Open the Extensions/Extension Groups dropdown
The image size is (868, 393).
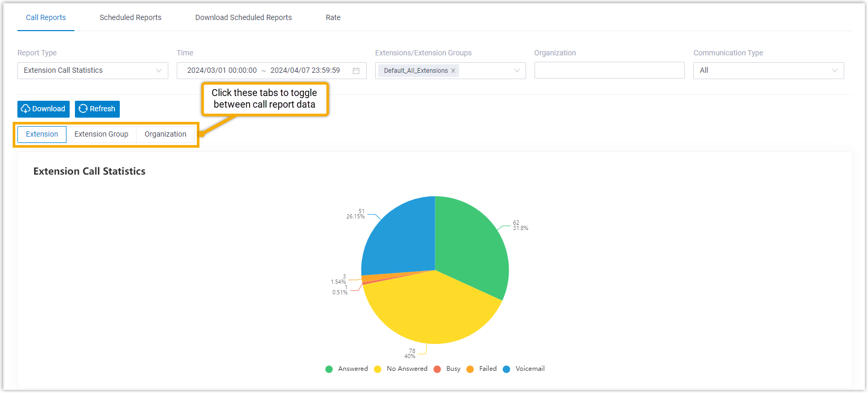517,71
